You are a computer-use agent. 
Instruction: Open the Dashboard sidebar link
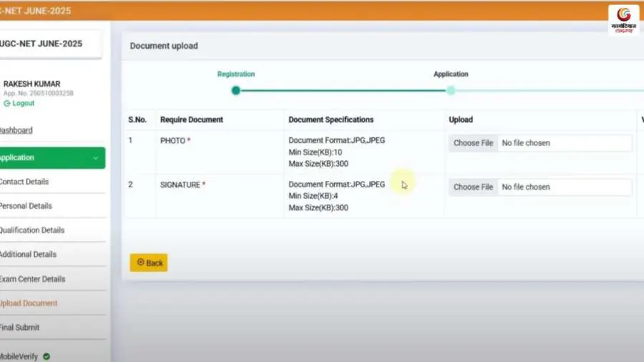click(x=16, y=130)
